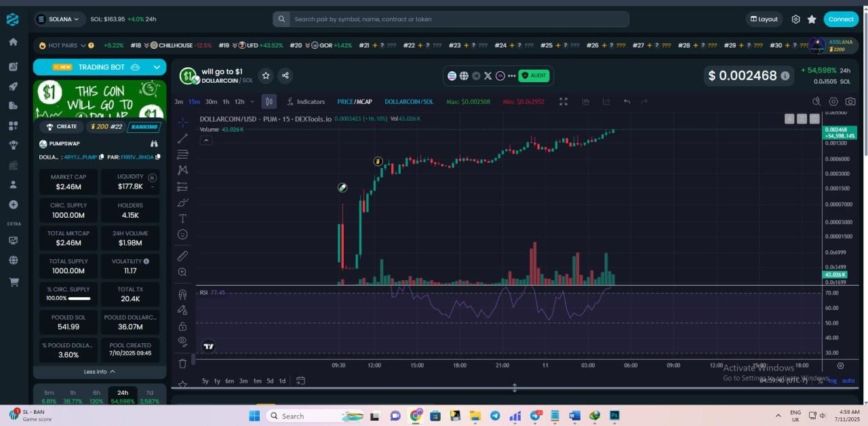Open header settings gear icon
This screenshot has width=868, height=426.
point(796,20)
